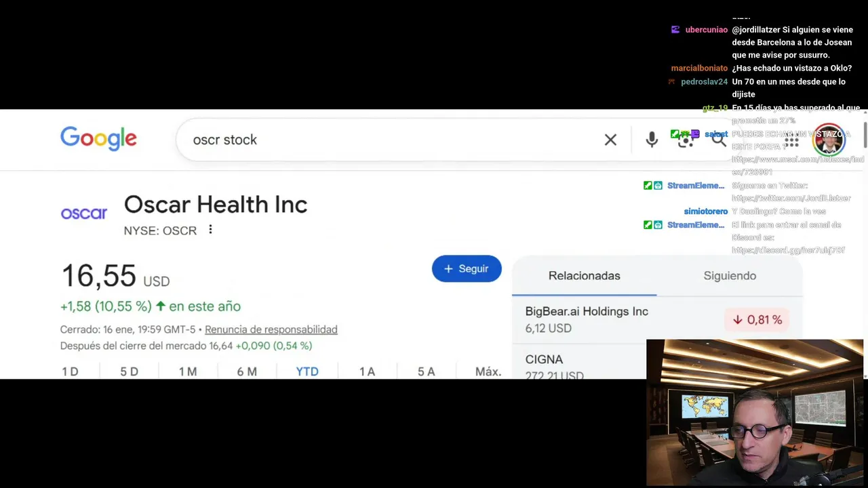Viewport: 868px width, 488px height.
Task: Click the webcam video overlay of the streamer
Action: 755,413
